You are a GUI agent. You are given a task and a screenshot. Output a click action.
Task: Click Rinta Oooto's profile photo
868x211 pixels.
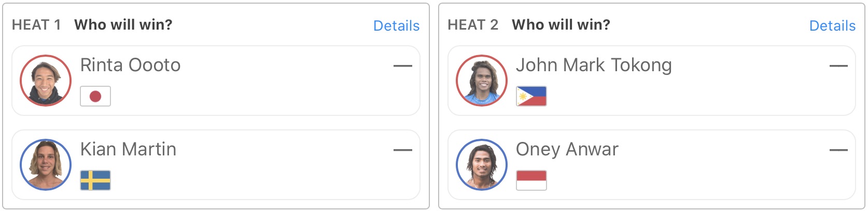point(46,81)
